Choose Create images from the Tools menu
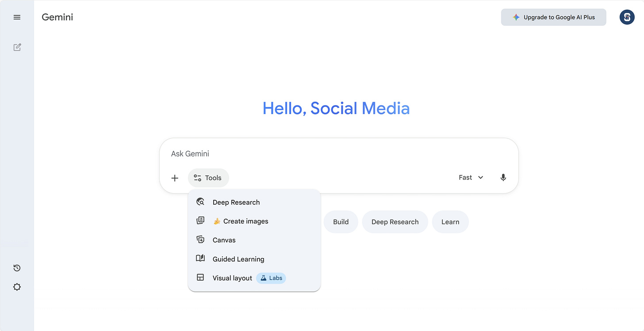Viewport: 644px width, 331px height. pos(254,221)
